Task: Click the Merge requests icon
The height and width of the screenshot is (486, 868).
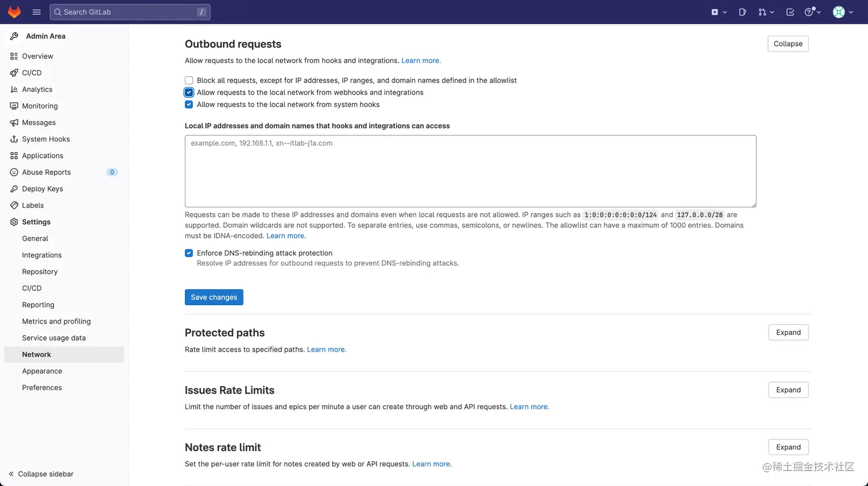Action: pos(762,12)
